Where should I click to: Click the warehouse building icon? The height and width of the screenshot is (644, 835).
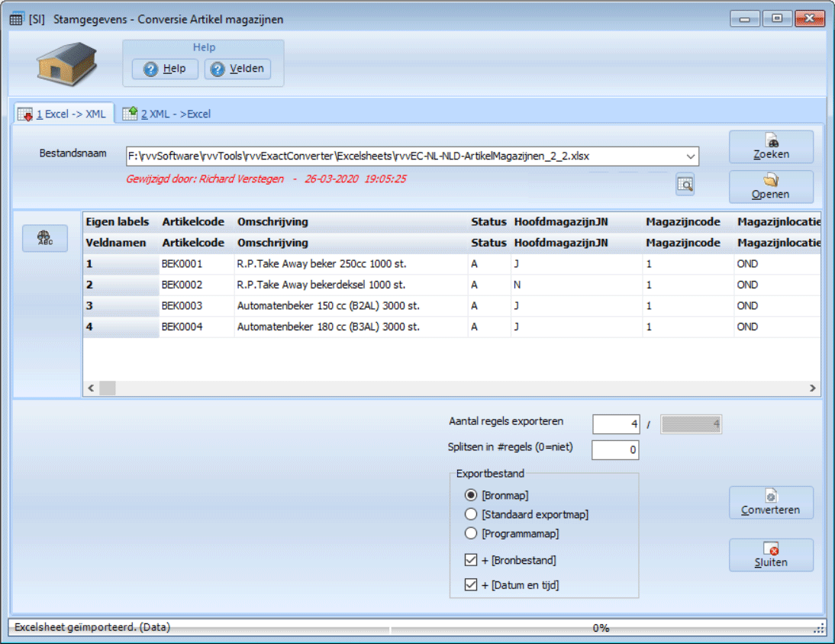point(68,63)
